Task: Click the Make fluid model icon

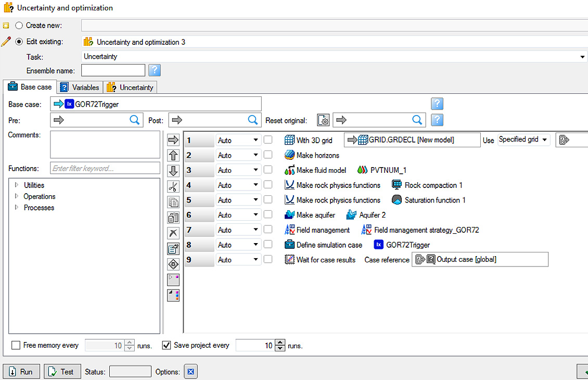Action: click(x=290, y=170)
